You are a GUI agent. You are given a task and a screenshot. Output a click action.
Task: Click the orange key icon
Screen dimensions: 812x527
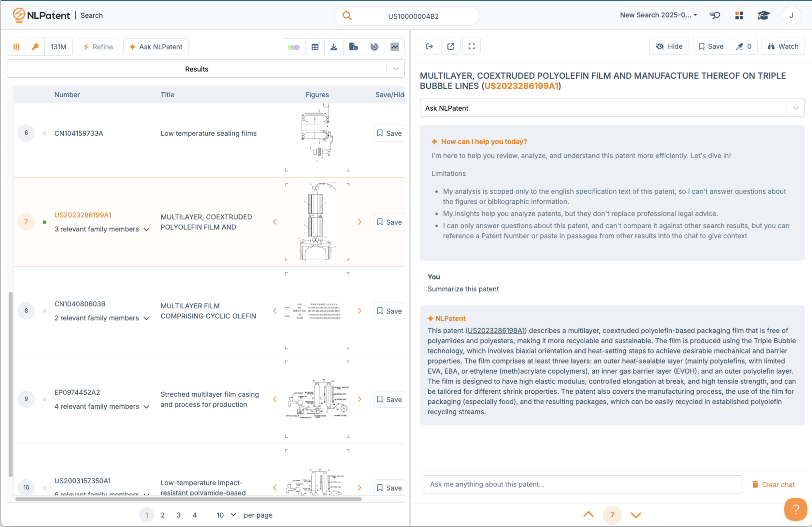coord(35,47)
